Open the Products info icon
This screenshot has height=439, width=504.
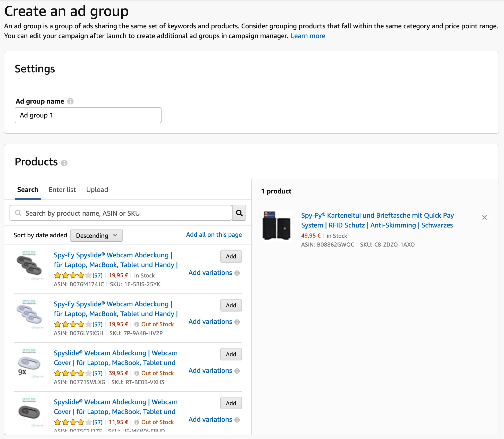(64, 163)
